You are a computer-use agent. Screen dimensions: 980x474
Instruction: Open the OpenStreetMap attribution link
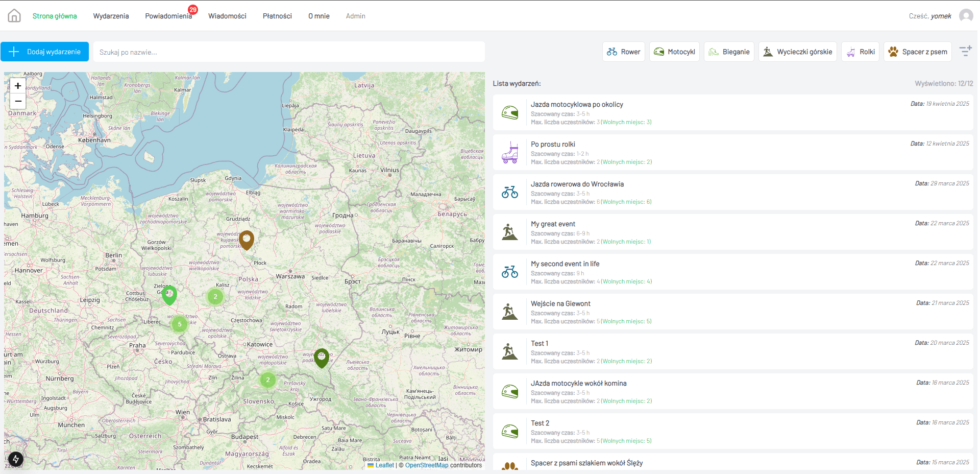[426, 465]
